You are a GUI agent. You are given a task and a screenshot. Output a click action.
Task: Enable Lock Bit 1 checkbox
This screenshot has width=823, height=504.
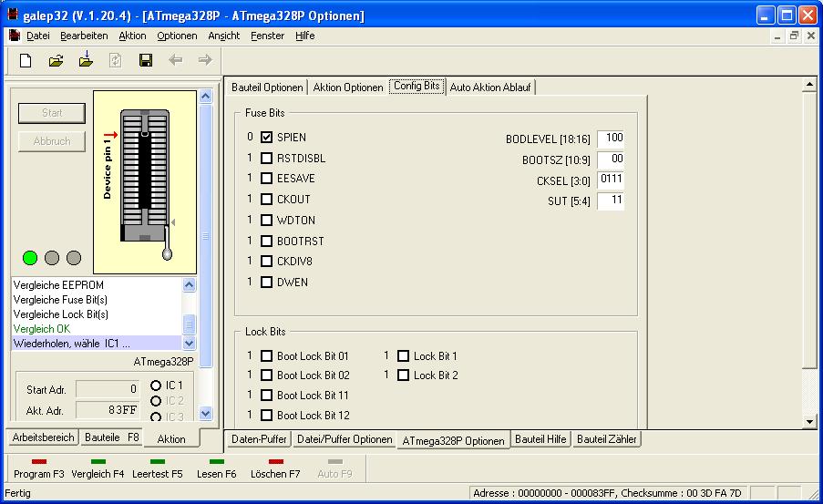(403, 356)
